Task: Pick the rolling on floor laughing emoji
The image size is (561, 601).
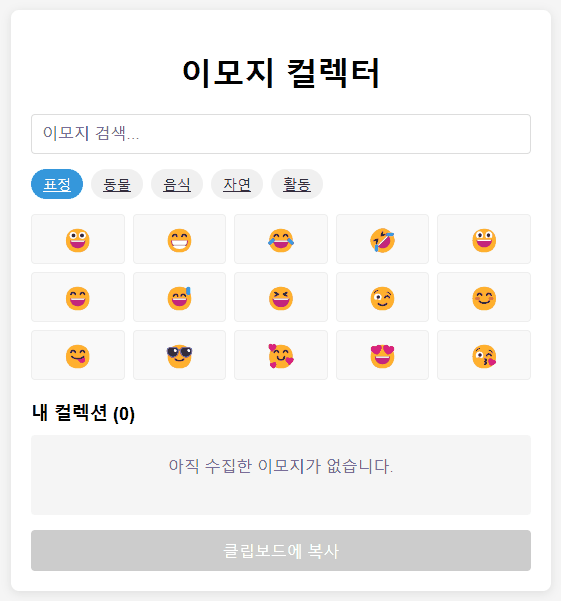Action: pyautogui.click(x=382, y=239)
